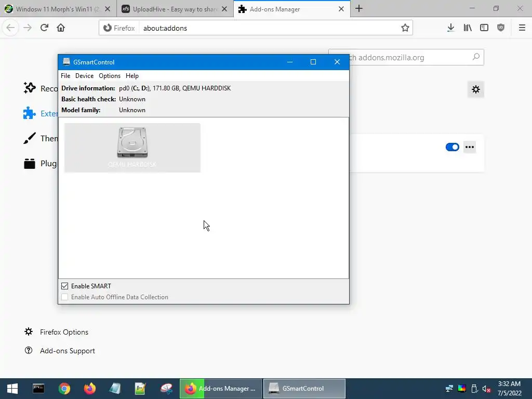
Task: Go forward in Firefox
Action: click(x=28, y=28)
